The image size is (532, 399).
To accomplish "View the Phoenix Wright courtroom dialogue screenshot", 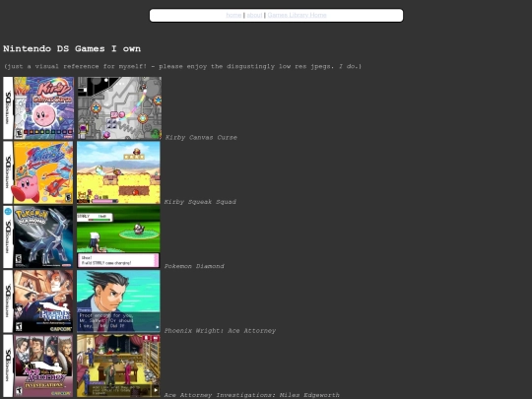I will (118, 301).
